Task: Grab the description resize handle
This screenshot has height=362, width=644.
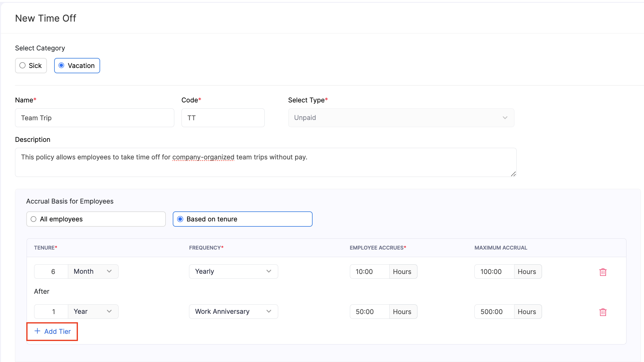Action: (513, 174)
